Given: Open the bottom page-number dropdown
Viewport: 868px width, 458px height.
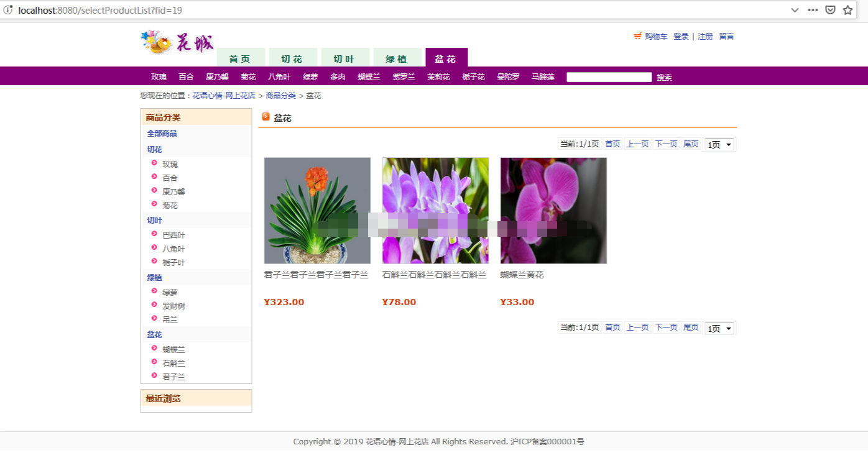Looking at the screenshot, I should pyautogui.click(x=719, y=328).
